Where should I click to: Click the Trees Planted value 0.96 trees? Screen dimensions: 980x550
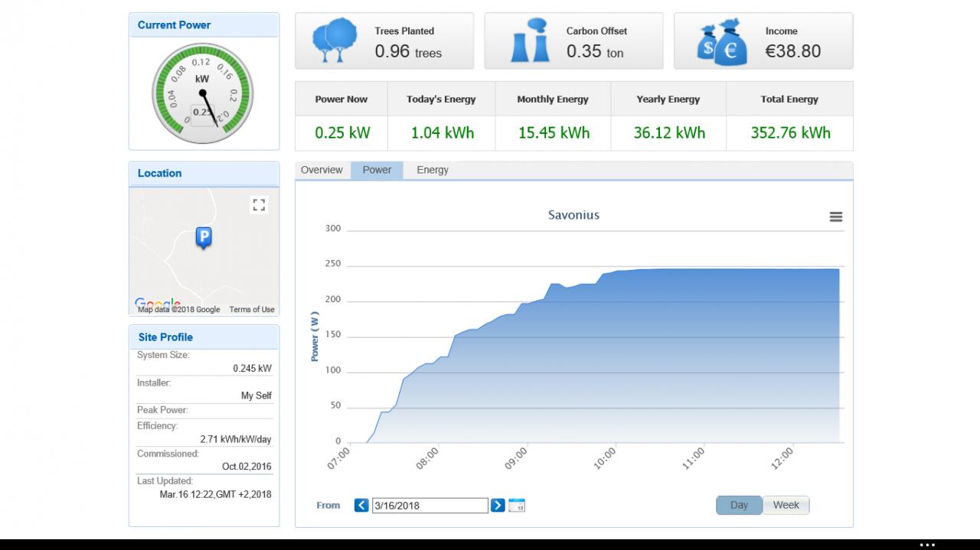click(408, 51)
